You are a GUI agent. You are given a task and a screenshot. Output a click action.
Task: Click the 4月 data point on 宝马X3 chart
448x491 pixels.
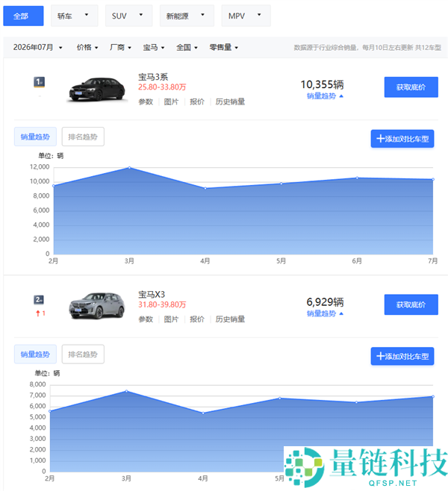(203, 413)
